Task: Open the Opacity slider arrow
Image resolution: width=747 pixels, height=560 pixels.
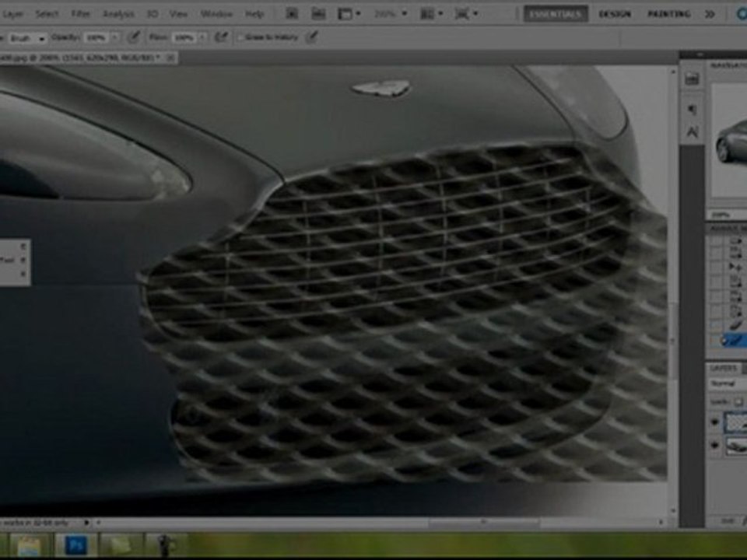Action: coord(114,37)
